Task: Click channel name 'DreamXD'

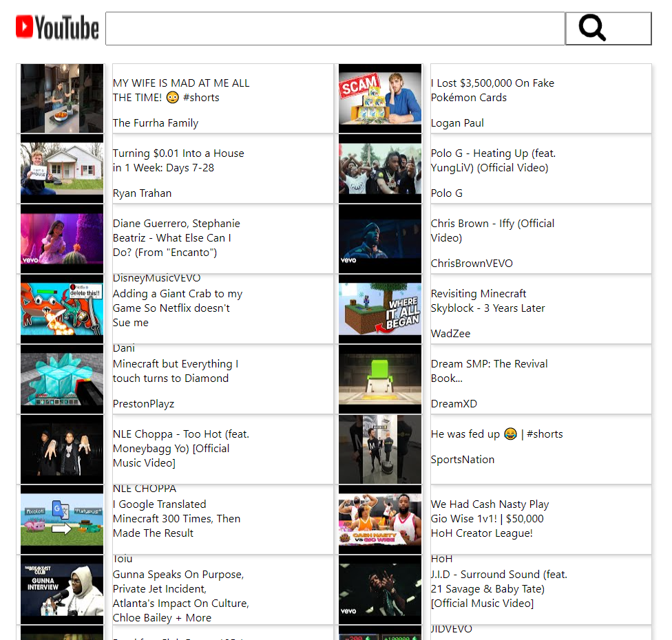Action: click(x=454, y=404)
